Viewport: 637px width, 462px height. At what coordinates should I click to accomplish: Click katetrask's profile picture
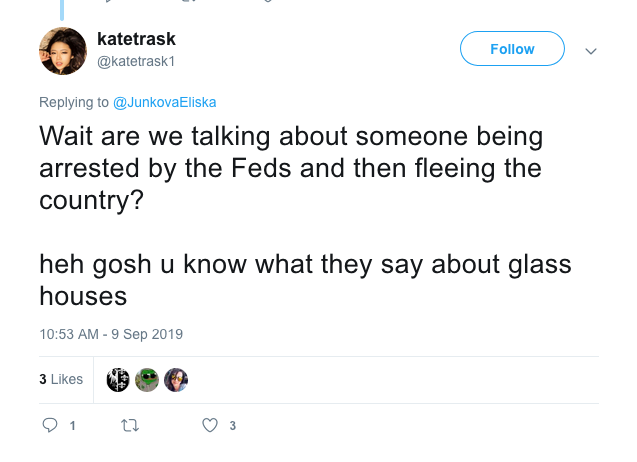pyautogui.click(x=62, y=51)
